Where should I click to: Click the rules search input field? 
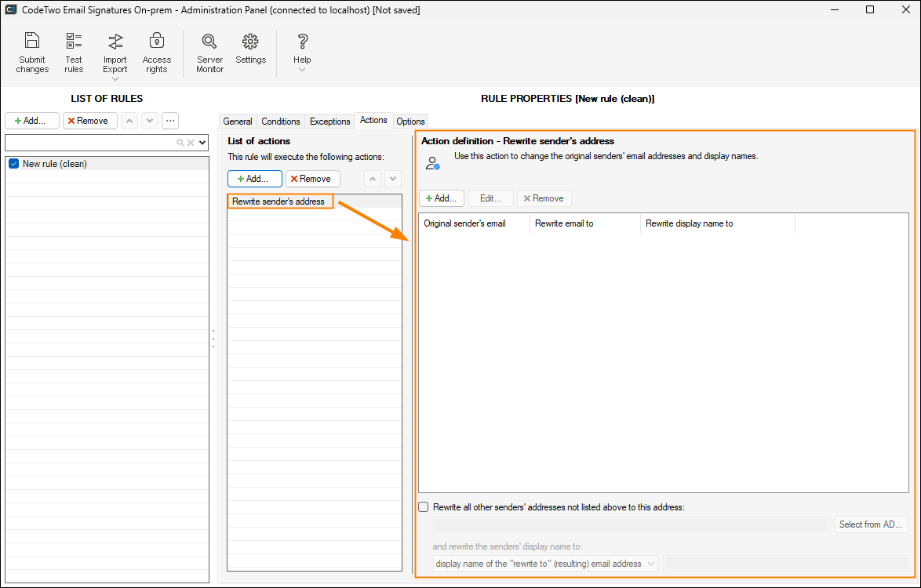pyautogui.click(x=90, y=143)
